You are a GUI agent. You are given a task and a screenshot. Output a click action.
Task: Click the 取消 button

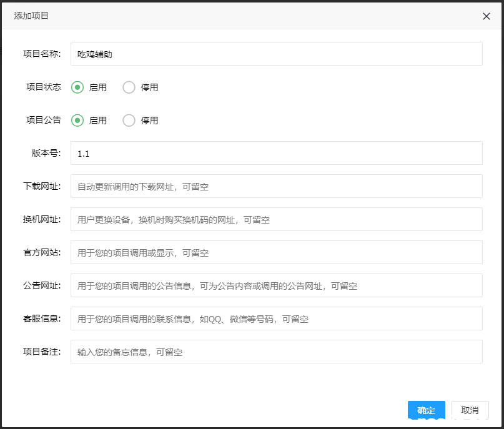pyautogui.click(x=470, y=410)
